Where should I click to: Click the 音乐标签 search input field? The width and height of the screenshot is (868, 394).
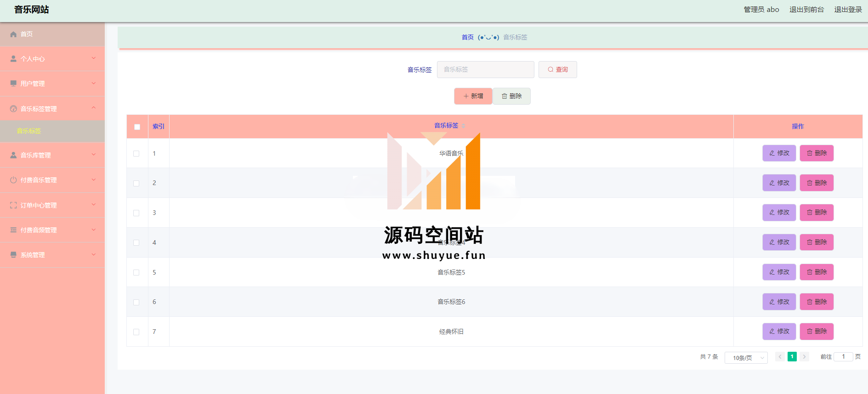tap(485, 70)
